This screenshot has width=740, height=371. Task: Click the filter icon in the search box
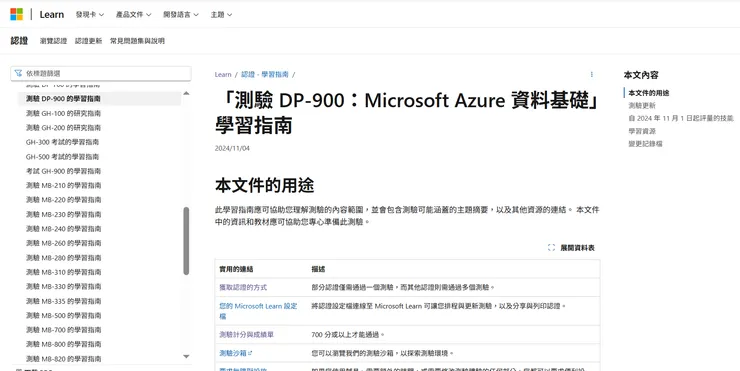(x=18, y=73)
